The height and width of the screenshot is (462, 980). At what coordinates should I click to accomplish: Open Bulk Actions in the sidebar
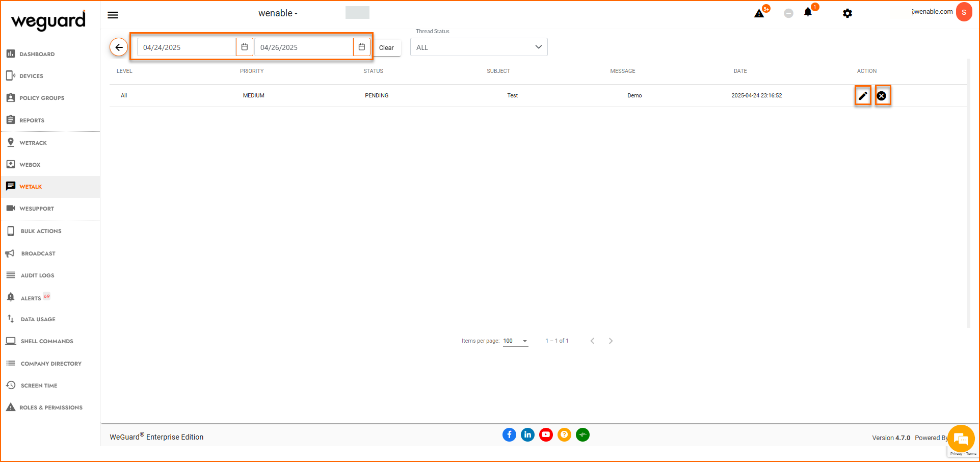50,230
